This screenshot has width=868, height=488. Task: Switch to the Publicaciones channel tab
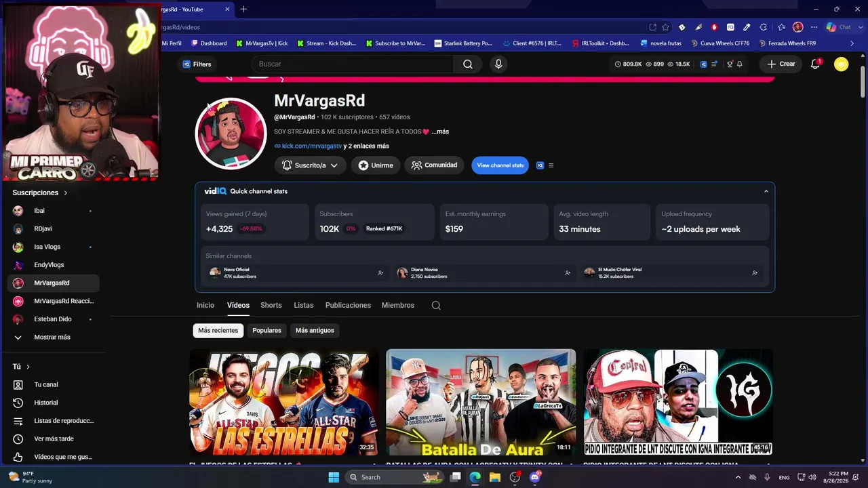[x=348, y=306]
